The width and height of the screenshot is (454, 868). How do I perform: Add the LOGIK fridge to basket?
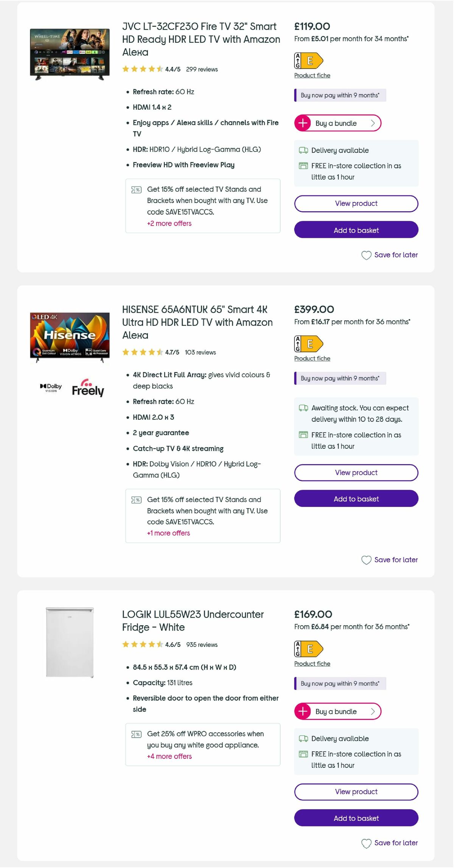pos(356,818)
